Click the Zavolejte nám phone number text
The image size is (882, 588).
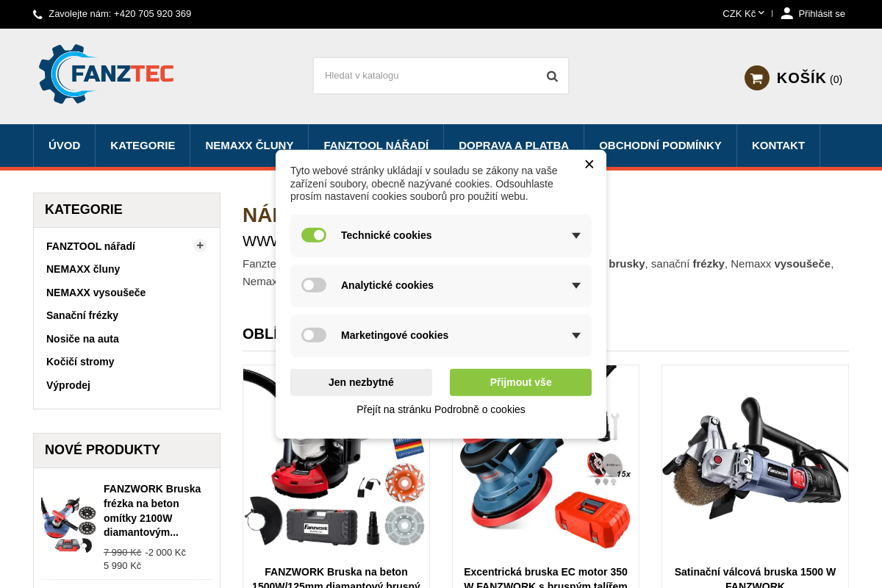[x=120, y=13]
